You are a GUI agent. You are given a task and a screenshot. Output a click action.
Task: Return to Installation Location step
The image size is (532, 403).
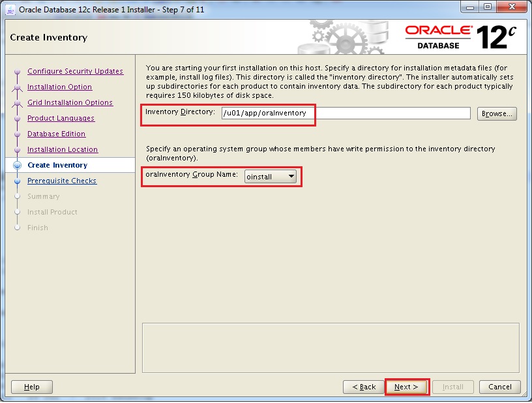coord(63,149)
